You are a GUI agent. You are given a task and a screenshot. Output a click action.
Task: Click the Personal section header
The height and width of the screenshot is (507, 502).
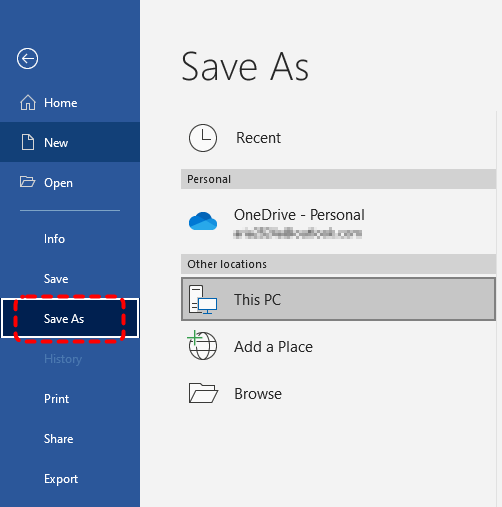[x=338, y=179]
